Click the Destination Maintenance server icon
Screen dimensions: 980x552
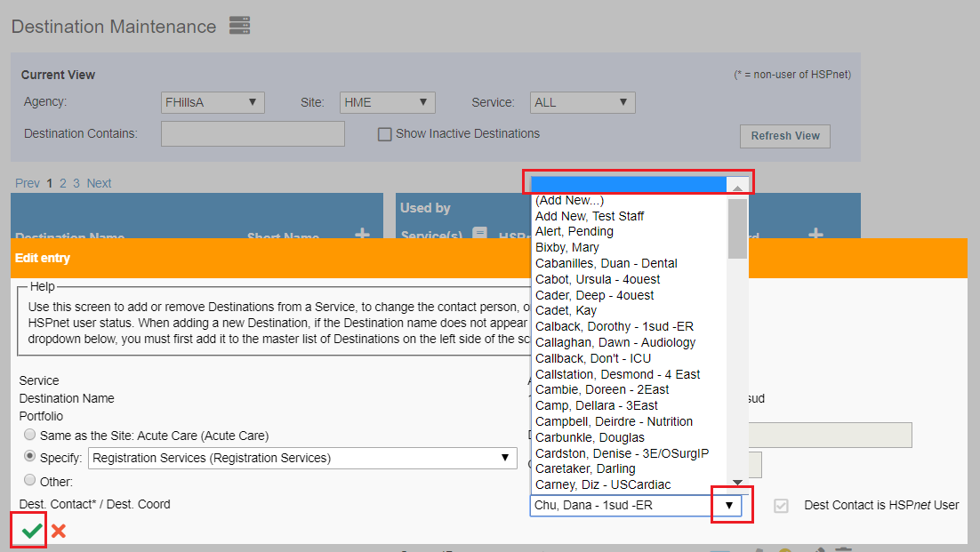click(239, 26)
